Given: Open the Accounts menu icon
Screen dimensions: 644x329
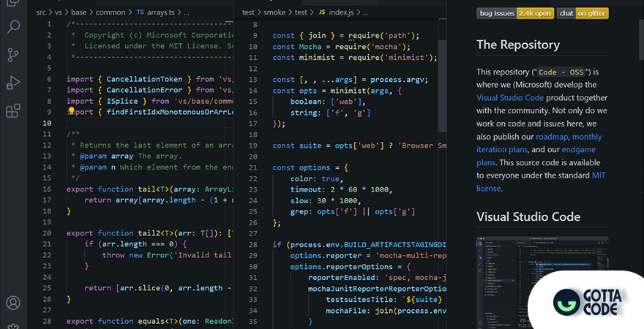Looking at the screenshot, I should (x=13, y=303).
